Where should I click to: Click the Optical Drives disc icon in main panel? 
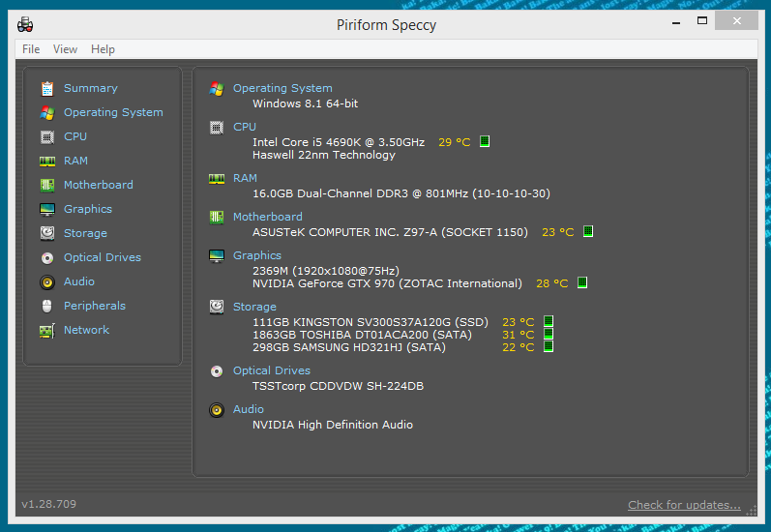(217, 371)
